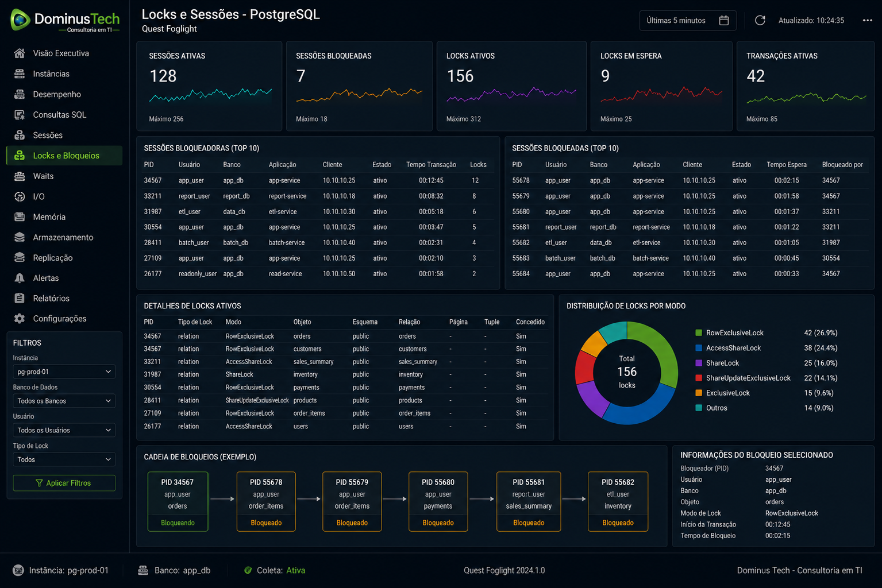Click the Alertas bell icon

20,278
